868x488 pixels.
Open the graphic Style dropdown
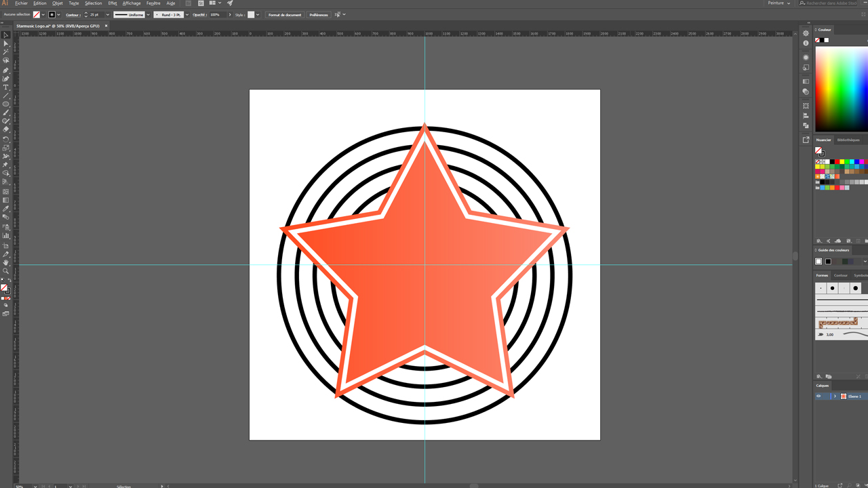[258, 15]
